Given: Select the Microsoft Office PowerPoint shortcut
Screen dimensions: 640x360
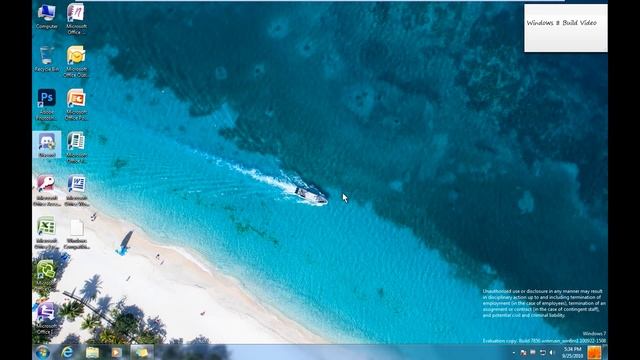Looking at the screenshot, I should pos(76,104).
